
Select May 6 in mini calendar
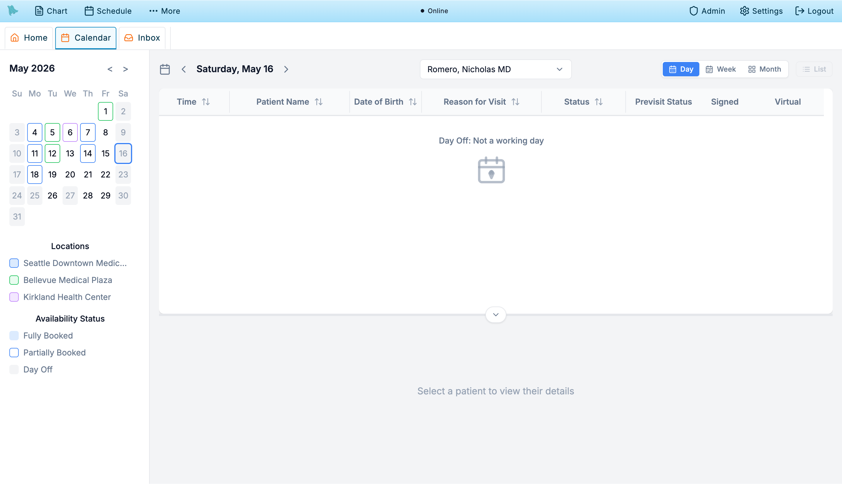(70, 132)
